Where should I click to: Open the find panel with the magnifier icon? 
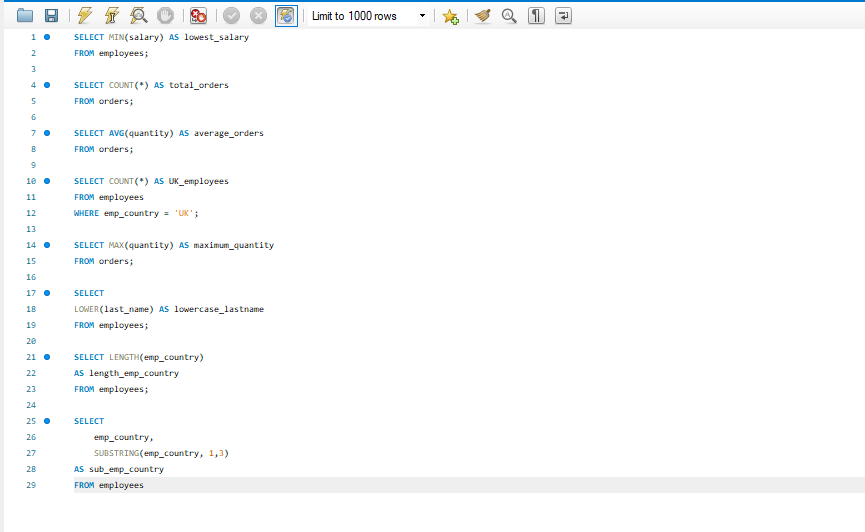(x=509, y=15)
